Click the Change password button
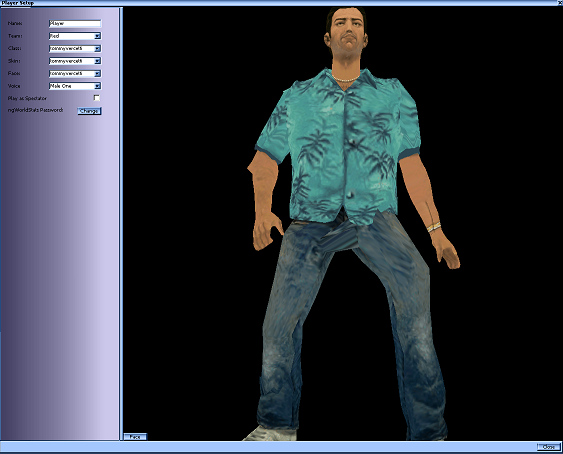This screenshot has width=563, height=454. [x=89, y=111]
